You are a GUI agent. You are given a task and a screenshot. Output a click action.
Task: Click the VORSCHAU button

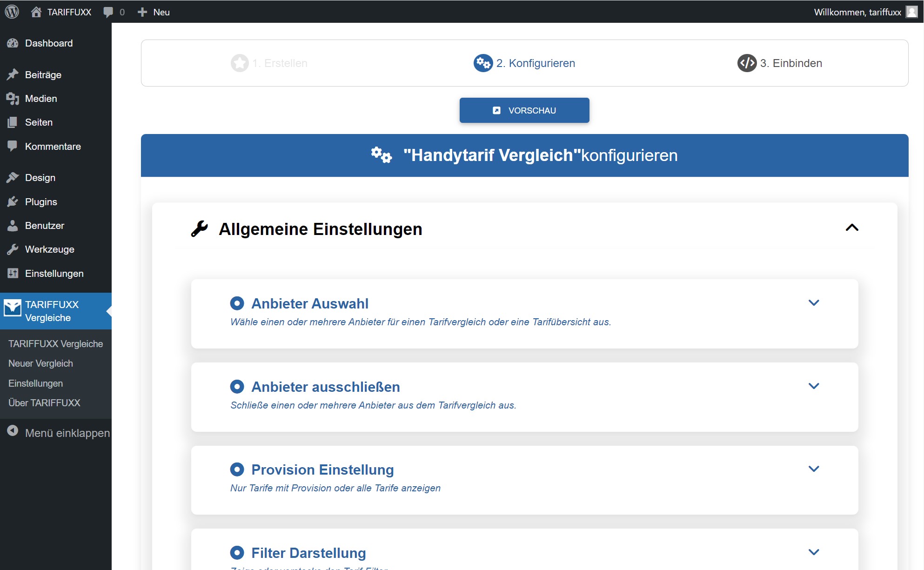pyautogui.click(x=524, y=110)
